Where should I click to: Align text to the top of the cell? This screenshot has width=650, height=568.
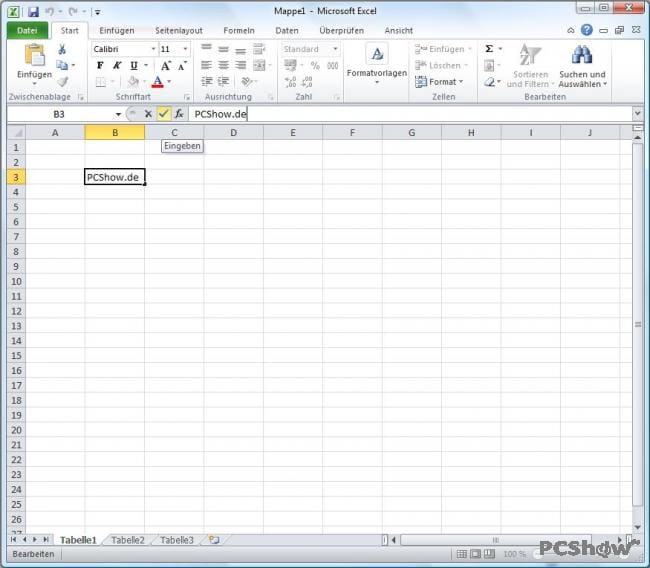click(206, 49)
